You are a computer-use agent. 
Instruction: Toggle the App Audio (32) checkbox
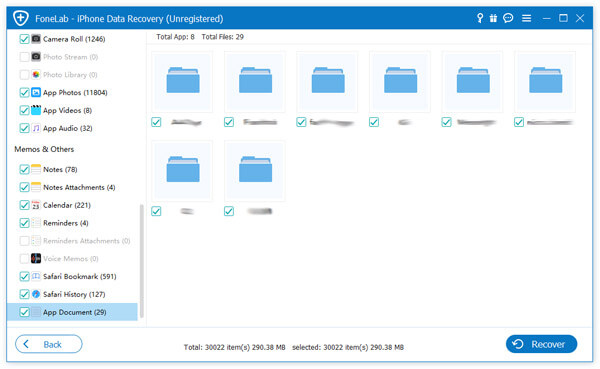pyautogui.click(x=24, y=128)
